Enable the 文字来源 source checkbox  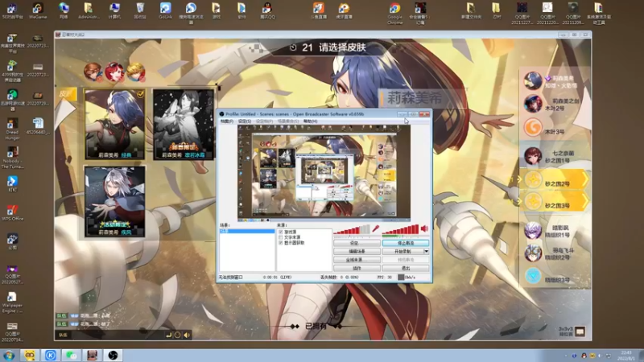(x=280, y=237)
